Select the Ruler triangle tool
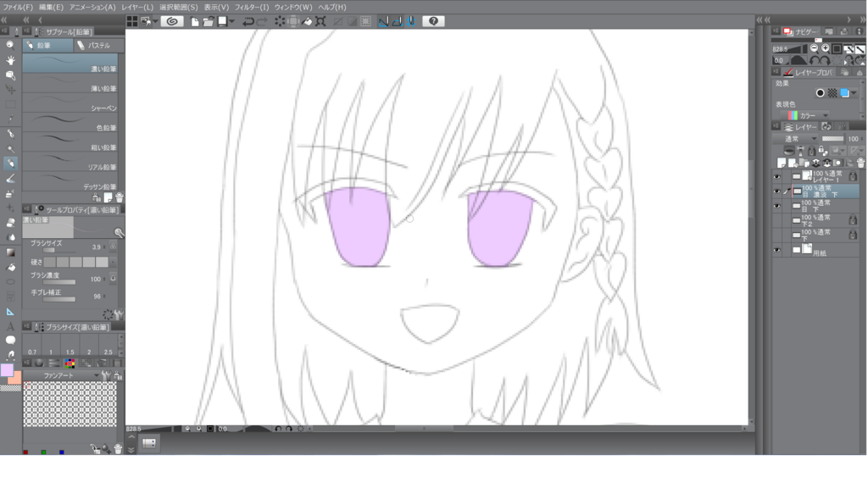Screen dimensions: 868x488 click(x=10, y=312)
